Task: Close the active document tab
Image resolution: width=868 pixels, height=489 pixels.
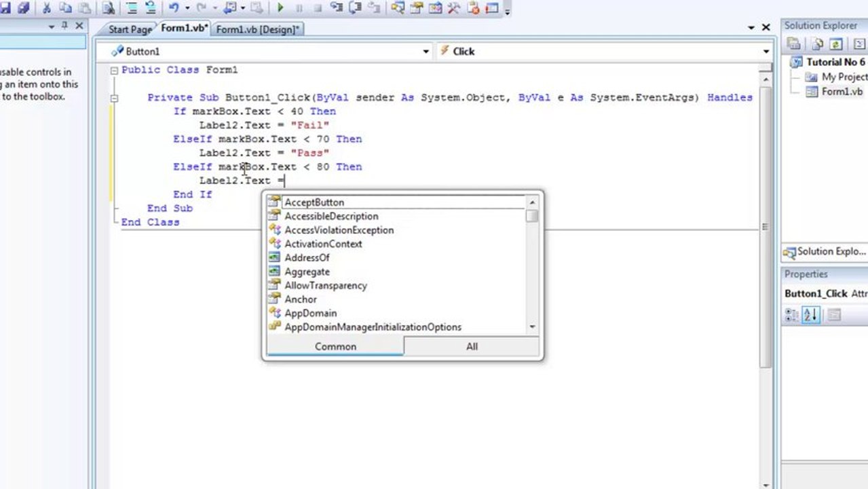Action: point(766,28)
